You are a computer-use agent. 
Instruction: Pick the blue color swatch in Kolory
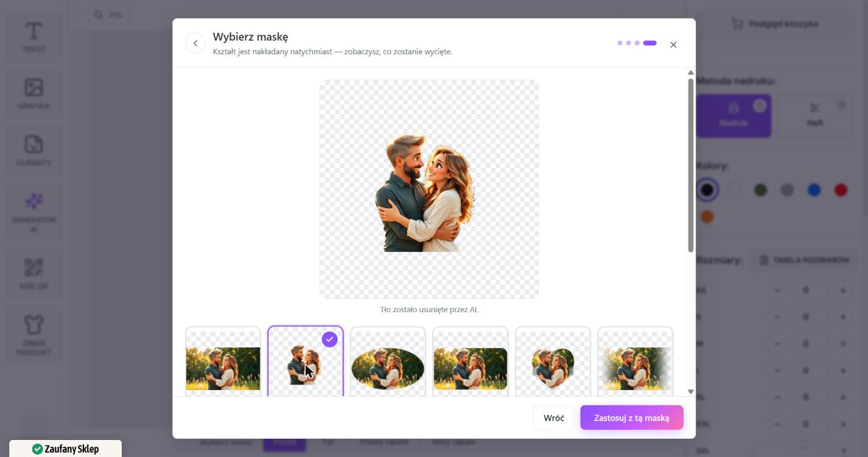coord(814,190)
